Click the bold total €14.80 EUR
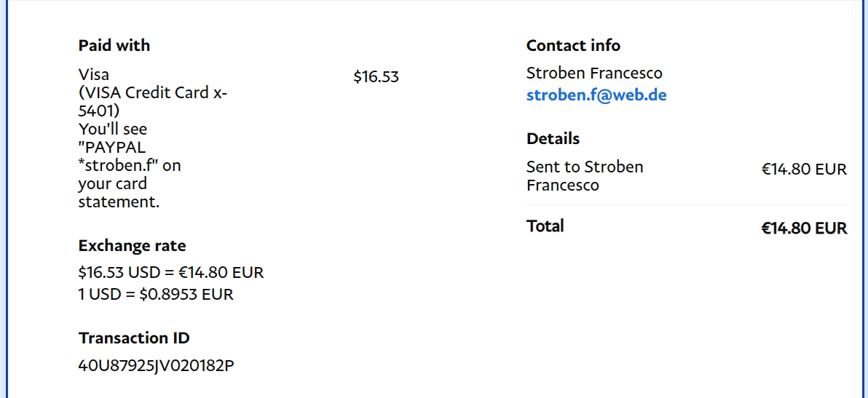The height and width of the screenshot is (398, 868). [804, 228]
